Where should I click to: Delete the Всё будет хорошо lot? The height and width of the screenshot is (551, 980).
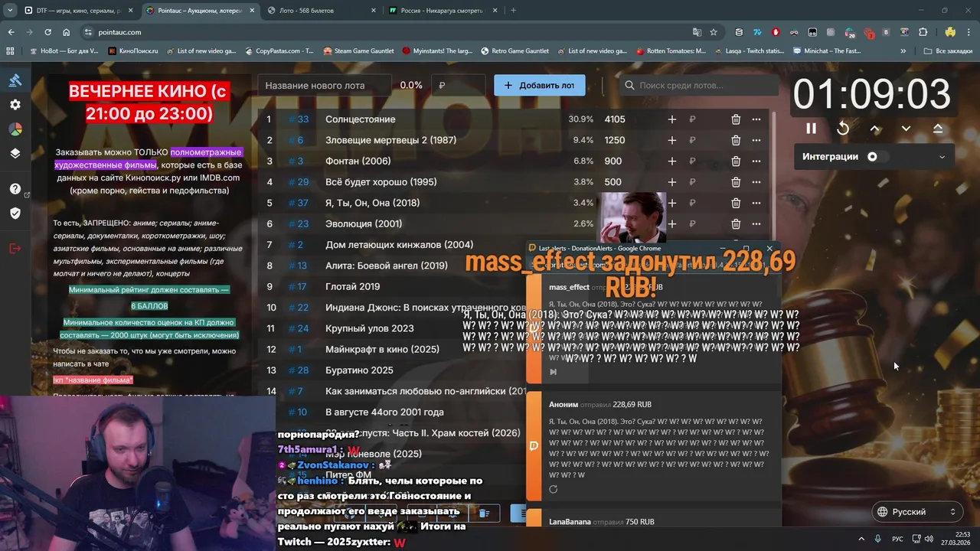point(736,182)
